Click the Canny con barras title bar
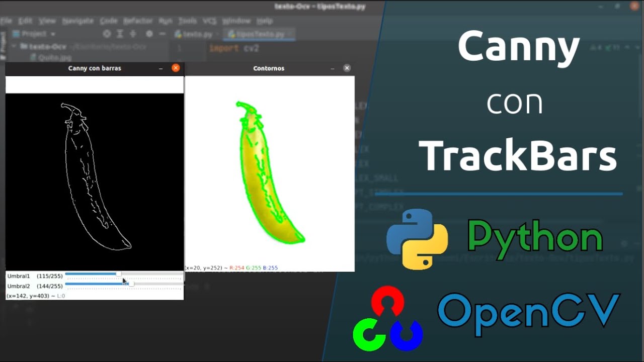Image resolution: width=644 pixels, height=362 pixels. point(95,68)
